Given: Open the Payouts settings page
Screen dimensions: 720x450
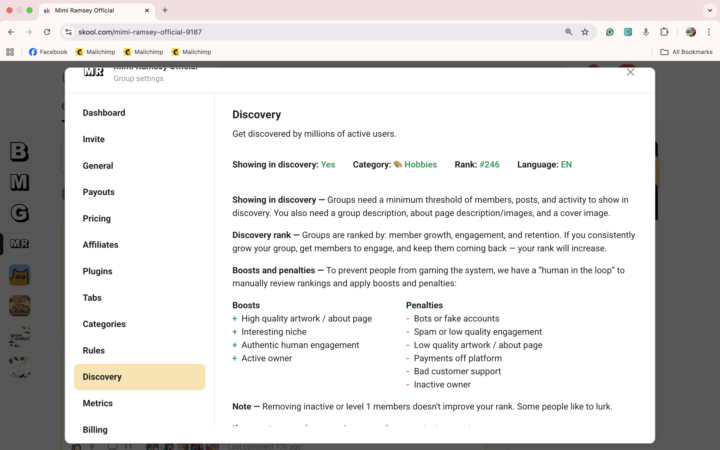Looking at the screenshot, I should [98, 192].
